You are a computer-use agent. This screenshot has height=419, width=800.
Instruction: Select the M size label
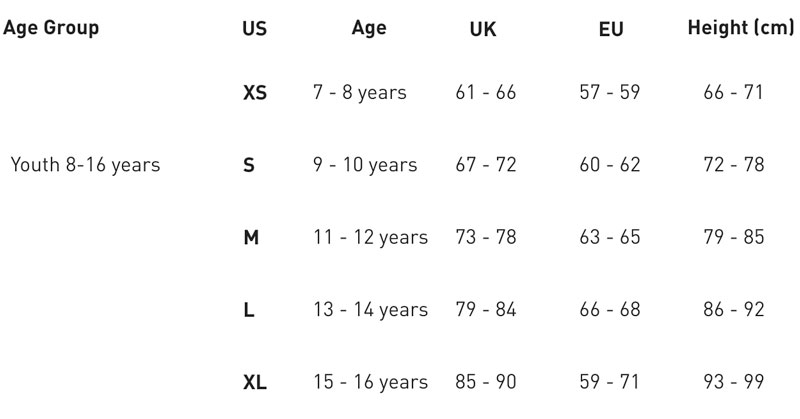click(251, 238)
